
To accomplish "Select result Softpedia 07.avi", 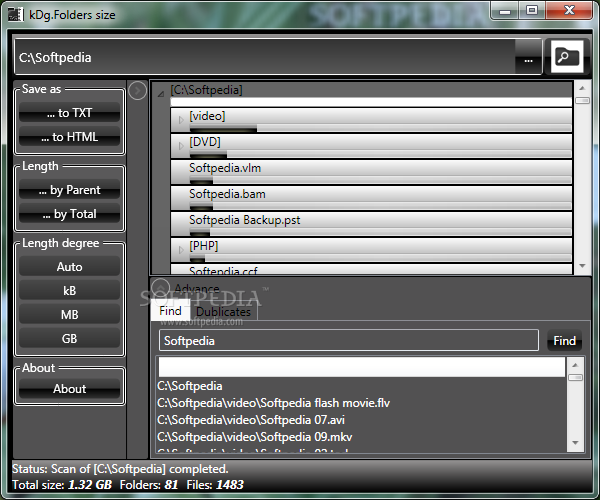I will [x=251, y=420].
